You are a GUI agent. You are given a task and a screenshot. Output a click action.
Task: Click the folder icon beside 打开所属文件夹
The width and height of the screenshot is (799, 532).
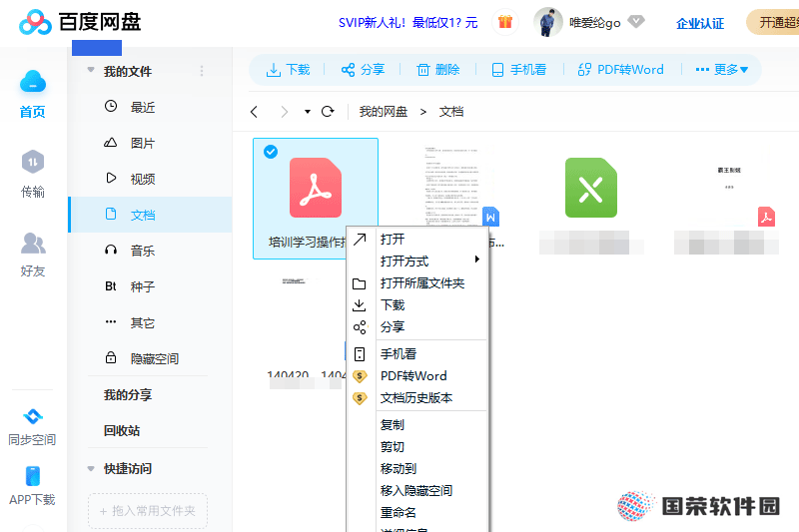[x=360, y=283]
